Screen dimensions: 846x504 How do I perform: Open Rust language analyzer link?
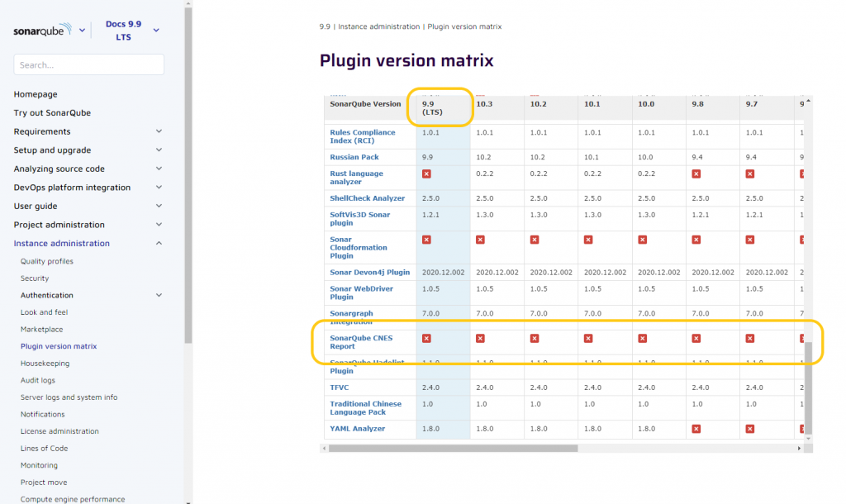click(x=357, y=178)
